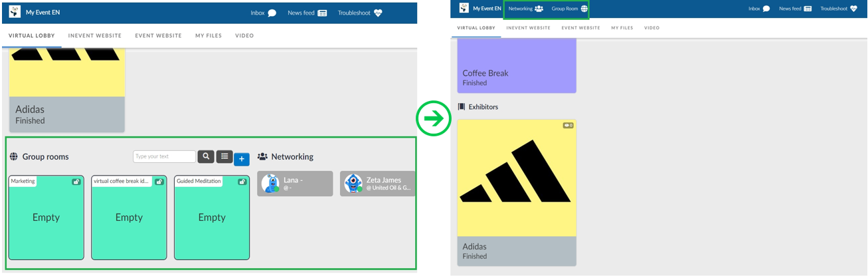Open Networking from the right window header

tap(526, 9)
